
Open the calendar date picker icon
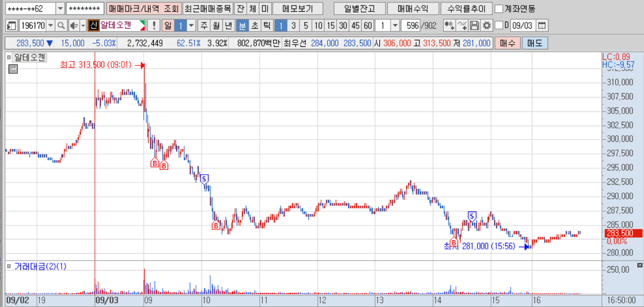[x=542, y=26]
